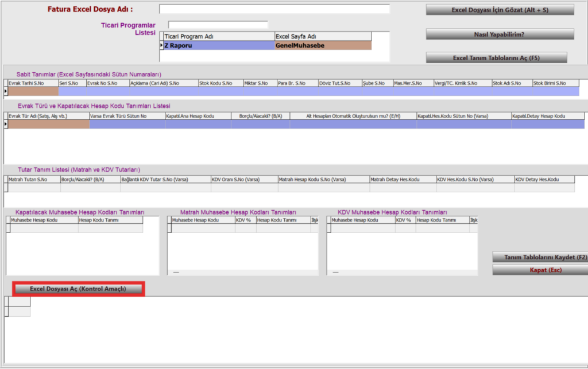This screenshot has height=369, width=588.
Task: Click Muhasebe Hesap Kodu header in Kapatılacak table
Action: 44,220
